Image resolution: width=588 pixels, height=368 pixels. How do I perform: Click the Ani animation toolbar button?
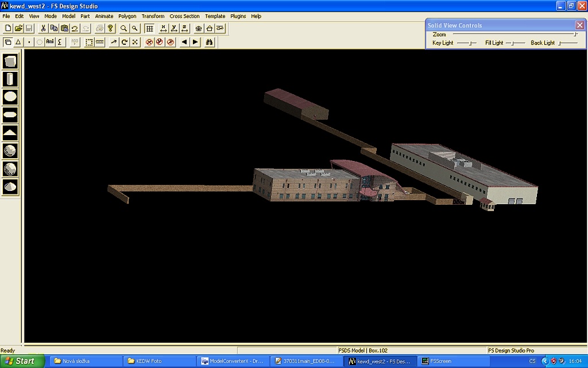point(50,42)
